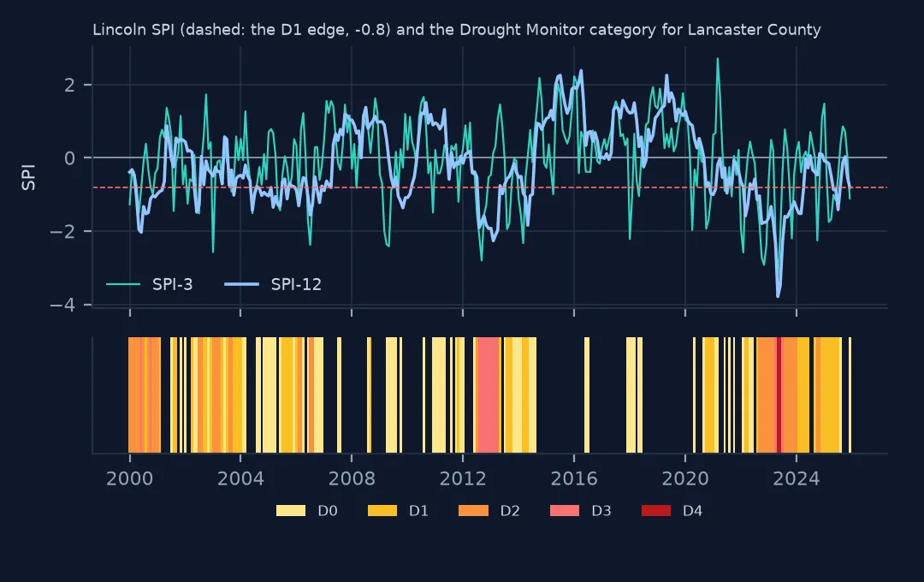
Task: Click the D2 legend label text
Action: pos(510,511)
